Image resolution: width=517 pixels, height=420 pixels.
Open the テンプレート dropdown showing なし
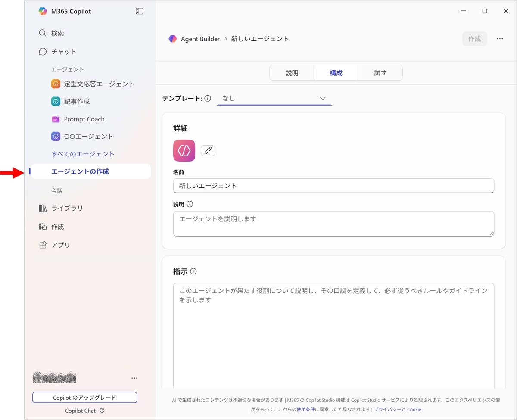click(x=274, y=98)
